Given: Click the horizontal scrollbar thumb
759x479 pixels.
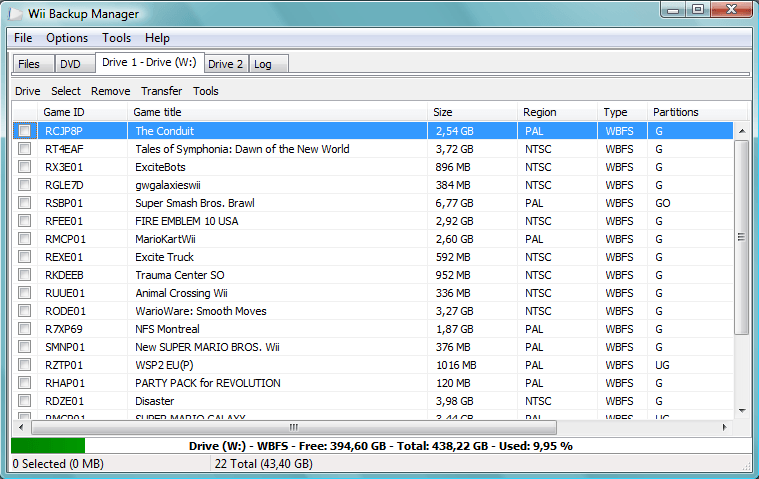Looking at the screenshot, I should 294,427.
